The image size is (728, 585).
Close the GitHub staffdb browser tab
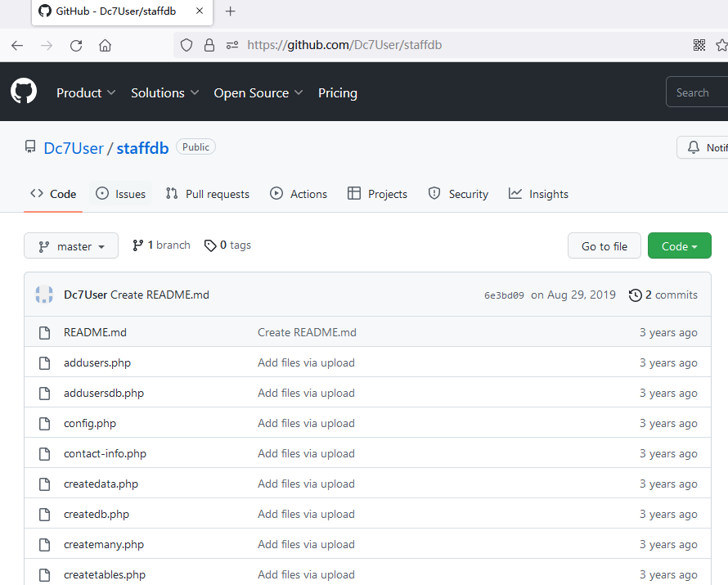pos(200,11)
